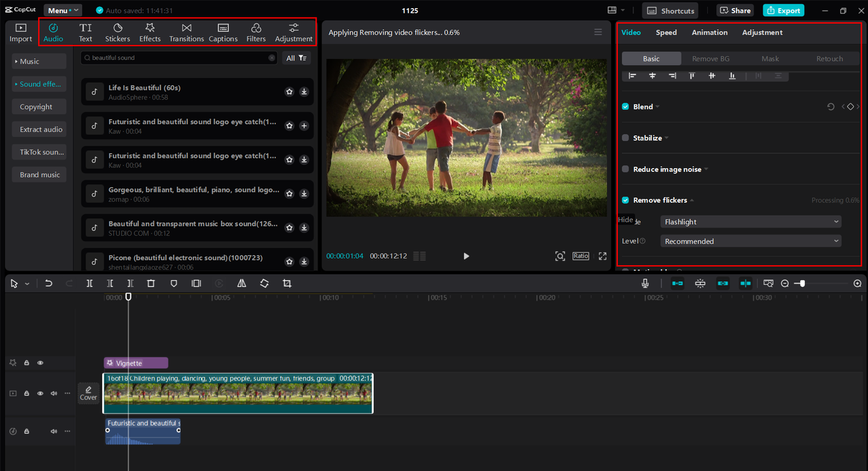The width and height of the screenshot is (868, 471).
Task: Click the Export button
Action: pyautogui.click(x=783, y=10)
